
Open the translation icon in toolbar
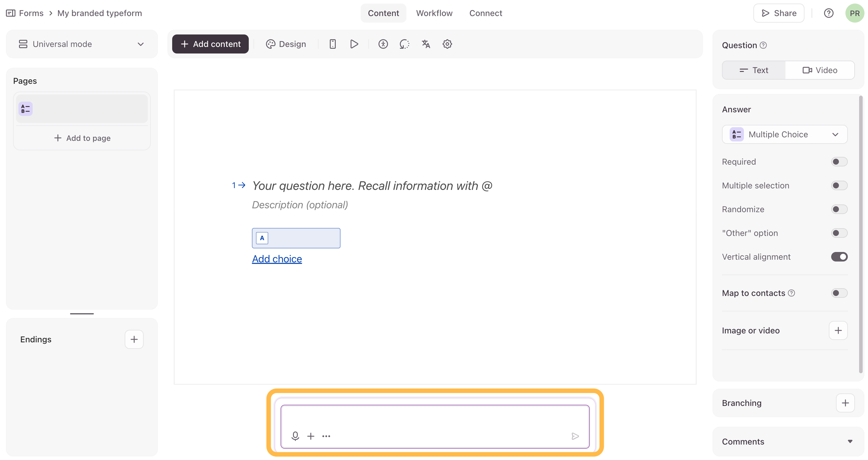tap(426, 44)
